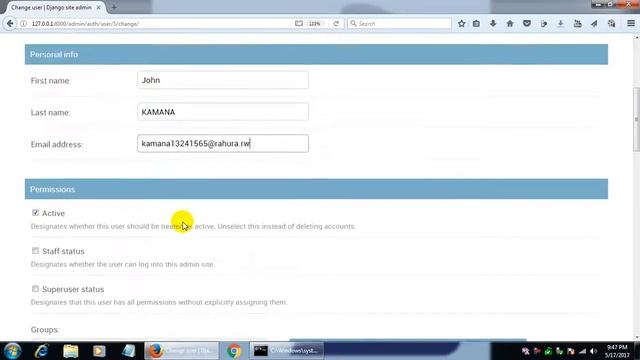Show bookmarks list icon
This screenshot has height=360, width=640.
click(x=476, y=24)
